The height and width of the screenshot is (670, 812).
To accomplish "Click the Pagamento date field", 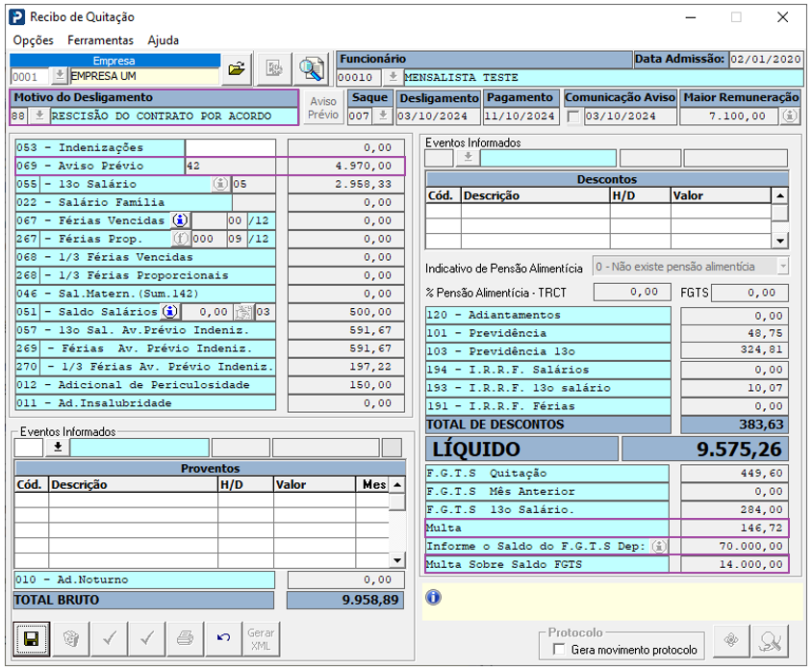I will 520,116.
